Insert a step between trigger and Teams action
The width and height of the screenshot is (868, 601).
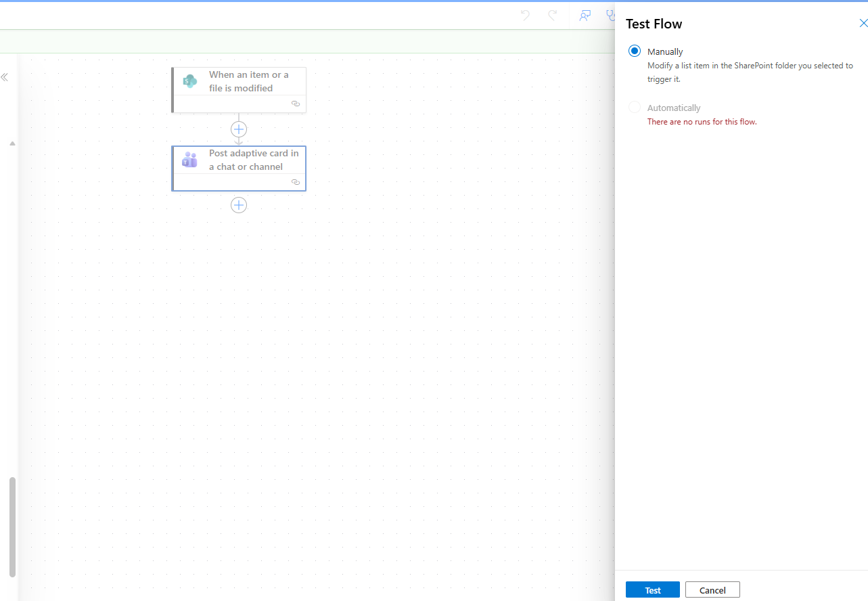coord(239,129)
